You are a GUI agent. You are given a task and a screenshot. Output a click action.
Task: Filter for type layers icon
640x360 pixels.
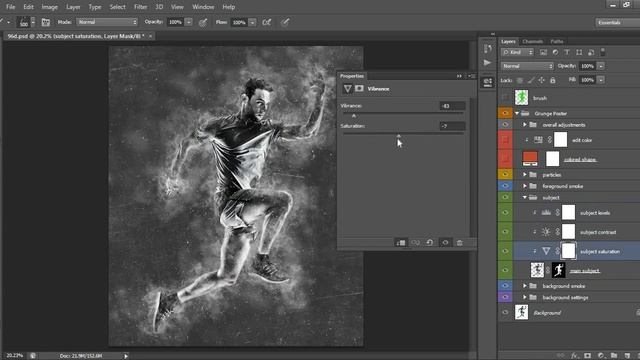[x=567, y=52]
